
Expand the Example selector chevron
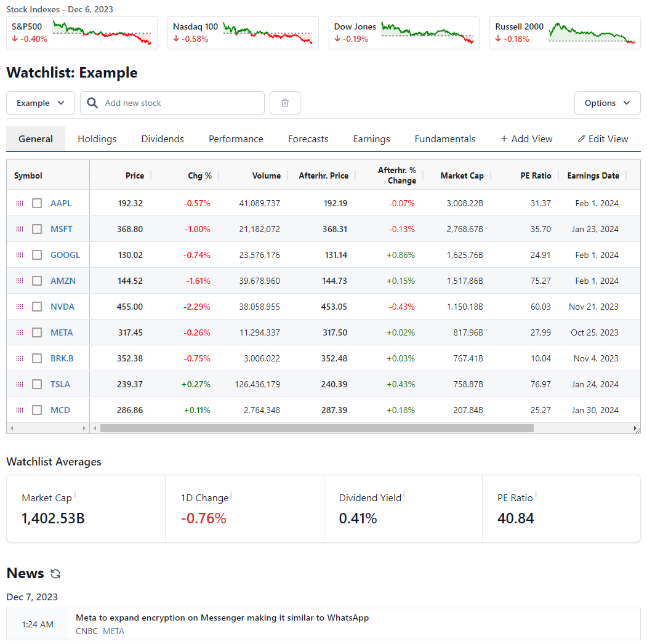pyautogui.click(x=60, y=103)
